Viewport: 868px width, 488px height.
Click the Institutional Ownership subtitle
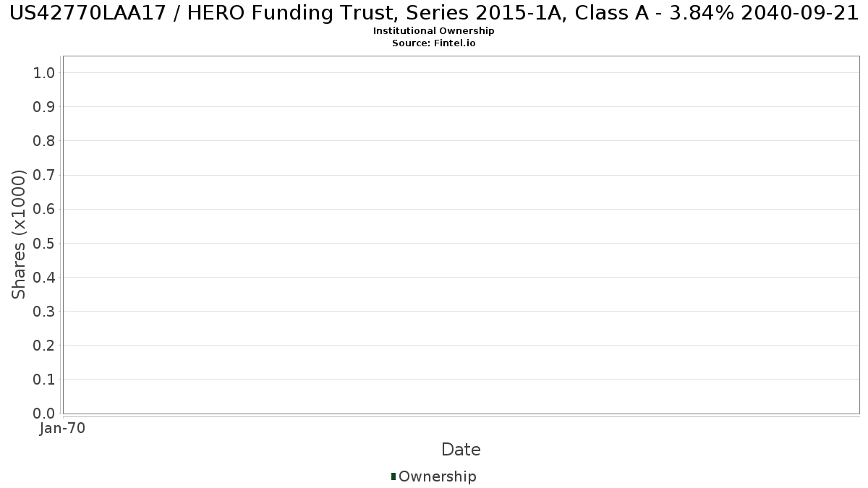(434, 31)
